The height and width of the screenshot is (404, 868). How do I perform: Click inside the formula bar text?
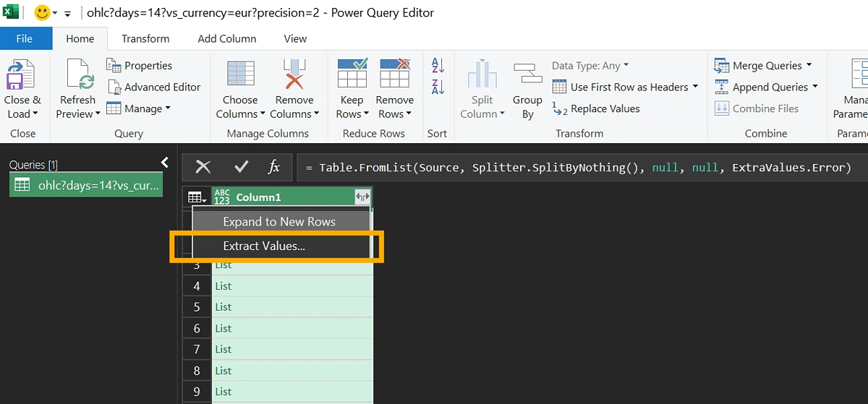[x=579, y=168]
